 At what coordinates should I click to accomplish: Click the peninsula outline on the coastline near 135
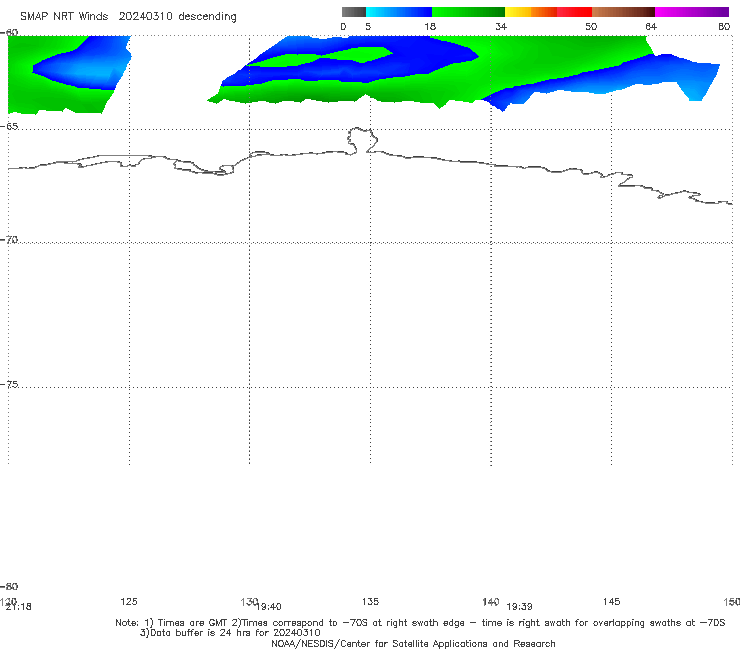[x=362, y=140]
